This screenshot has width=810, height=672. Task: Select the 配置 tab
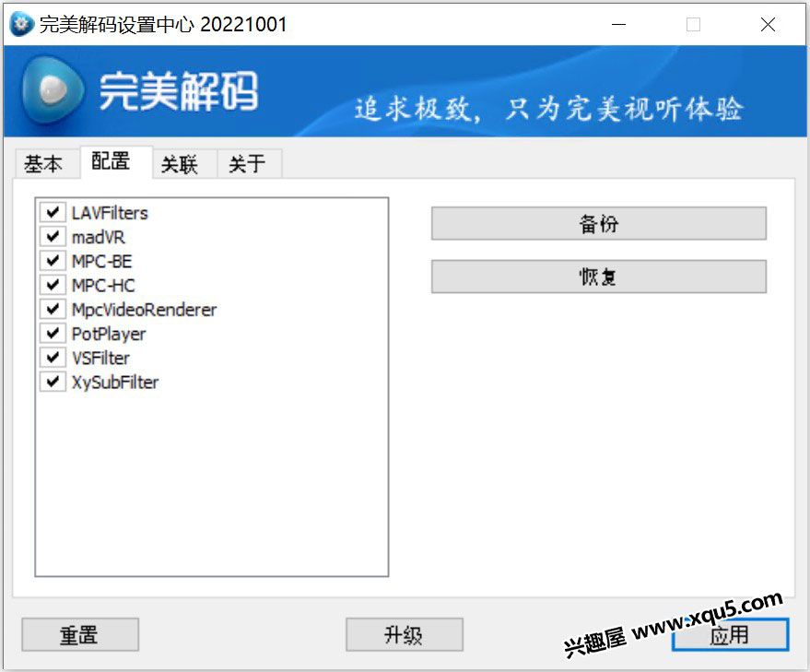116,162
